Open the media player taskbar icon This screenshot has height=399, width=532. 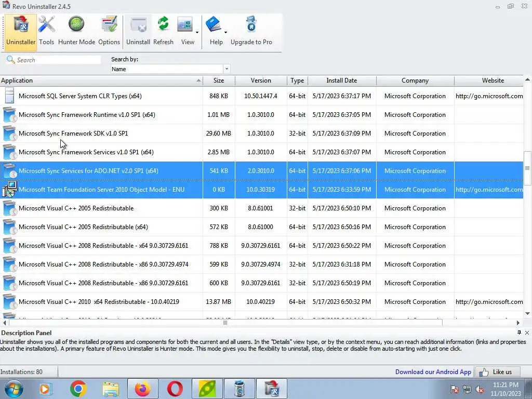point(46,389)
